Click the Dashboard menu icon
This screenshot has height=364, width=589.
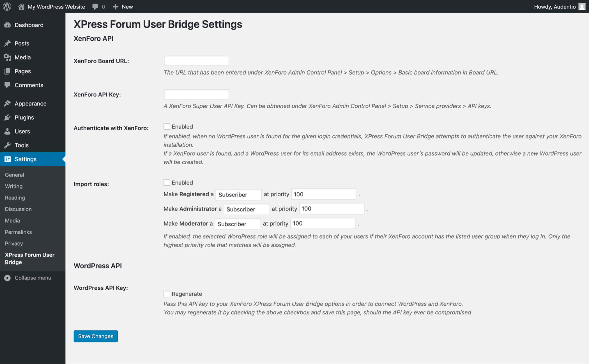click(7, 25)
